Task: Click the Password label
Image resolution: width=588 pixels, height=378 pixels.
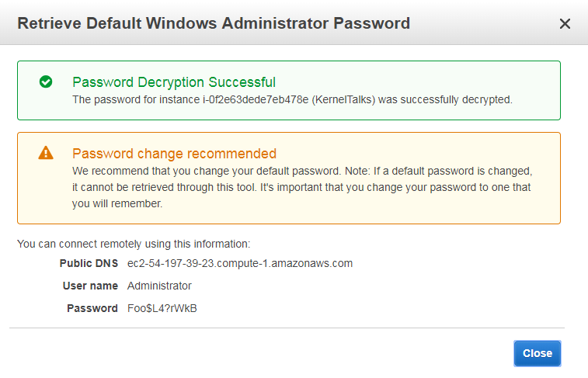Action: 92,308
